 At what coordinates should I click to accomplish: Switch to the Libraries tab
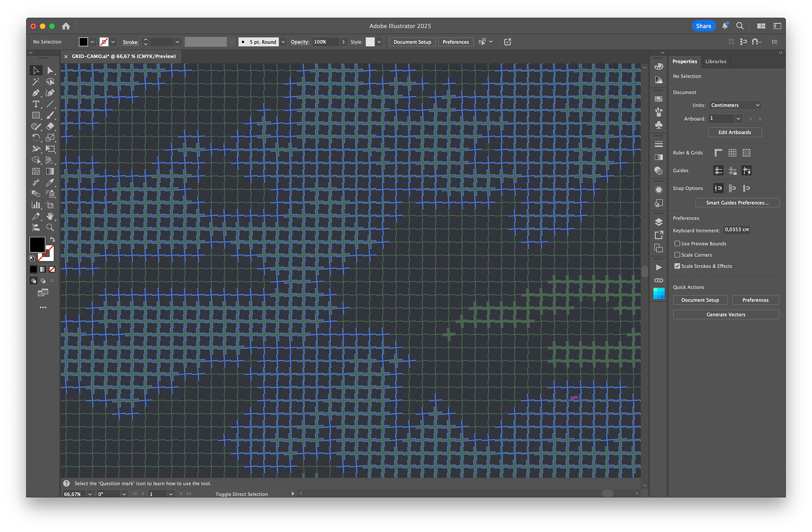pyautogui.click(x=716, y=62)
